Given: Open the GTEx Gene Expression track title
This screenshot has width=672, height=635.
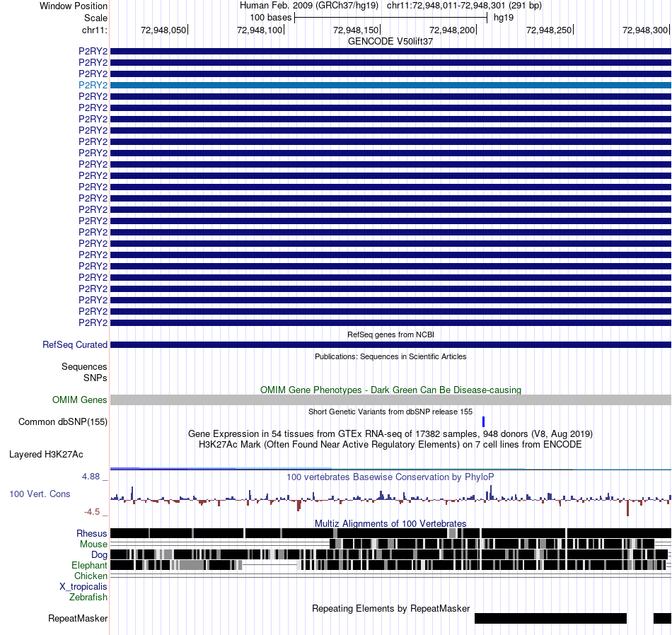Looking at the screenshot, I should [x=390, y=433].
